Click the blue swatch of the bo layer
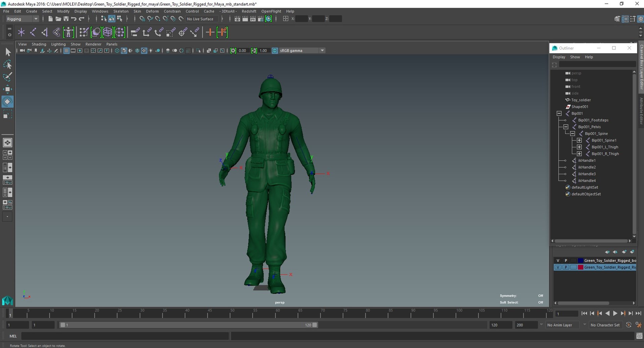The image size is (644, 348). click(581, 260)
